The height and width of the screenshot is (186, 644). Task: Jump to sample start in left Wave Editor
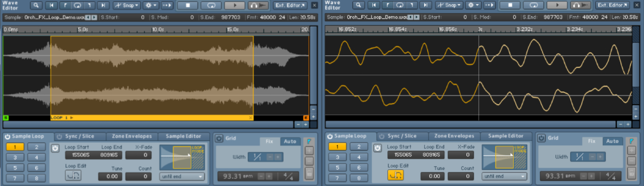pos(51,5)
